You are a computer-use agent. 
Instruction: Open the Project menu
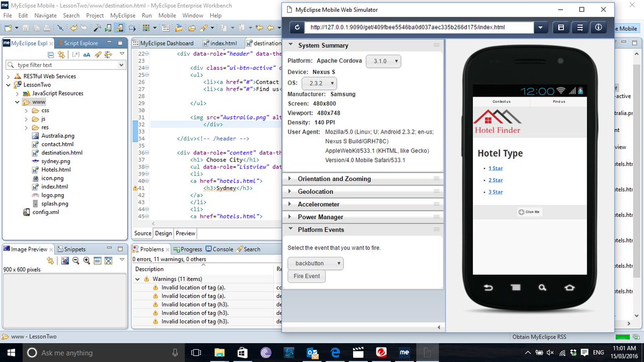95,16
